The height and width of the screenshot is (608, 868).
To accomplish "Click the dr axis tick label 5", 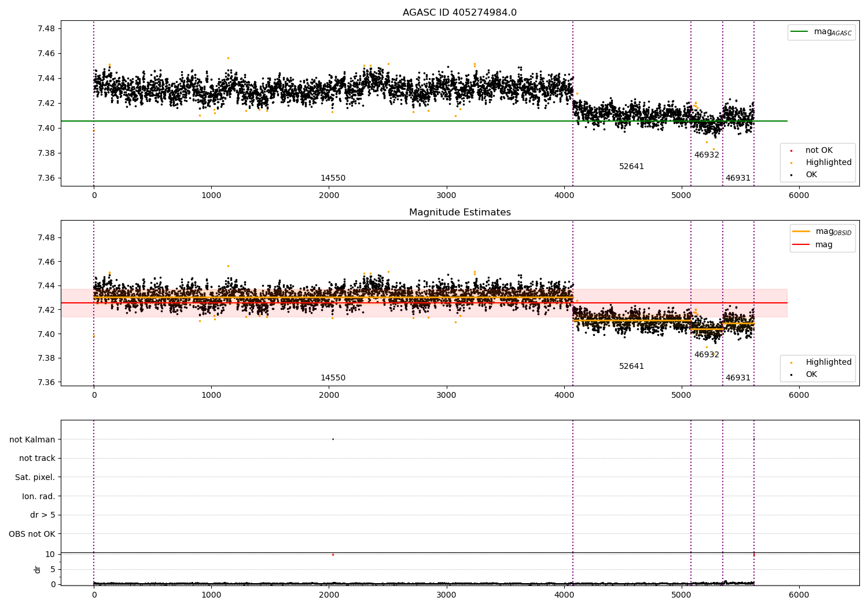I will [x=53, y=569].
